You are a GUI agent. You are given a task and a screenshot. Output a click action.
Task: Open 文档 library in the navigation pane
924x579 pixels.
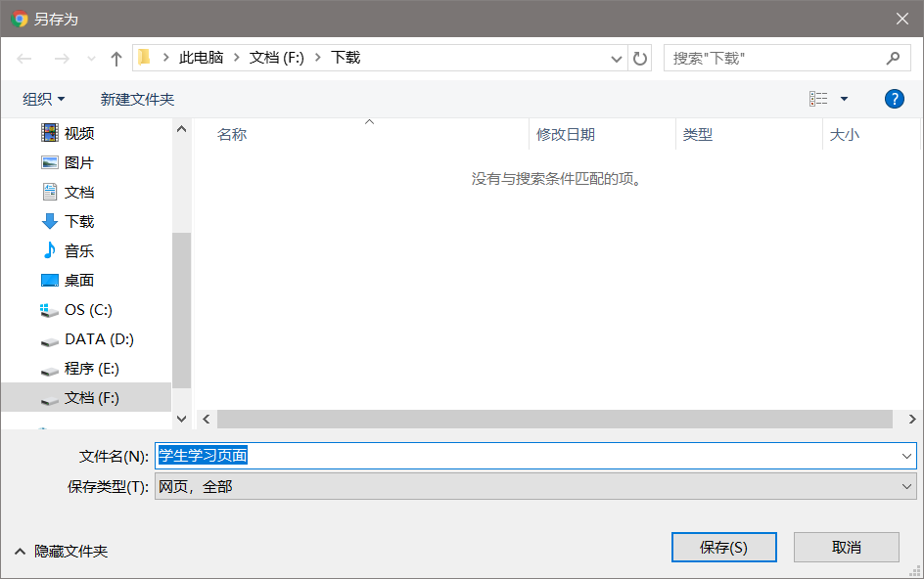pyautogui.click(x=79, y=192)
